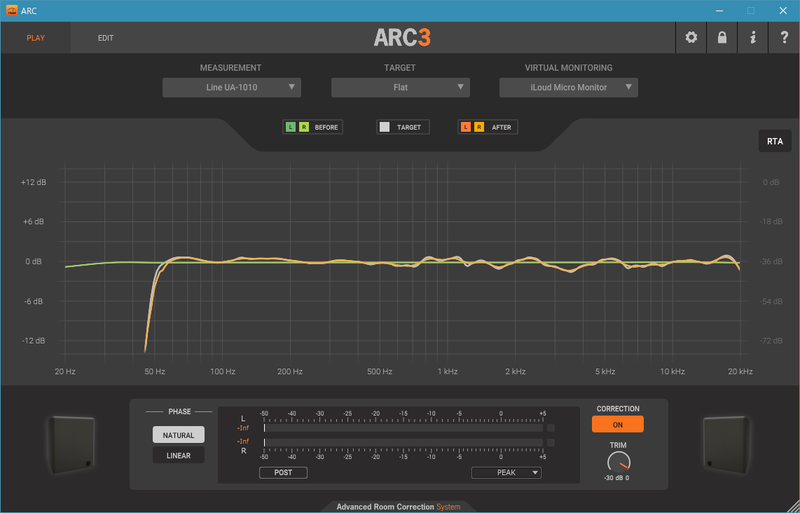Open the Measurement dropdown Line UA-1010

(x=232, y=87)
